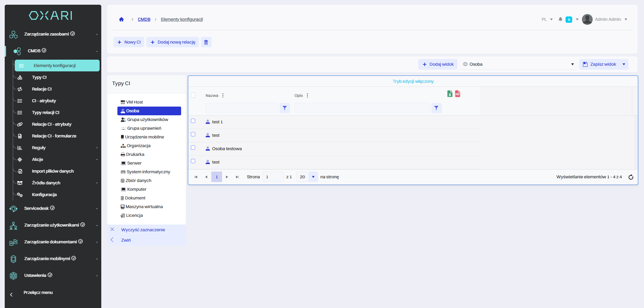Export the table to Excel
Image resolution: width=644 pixels, height=308 pixels.
450,94
